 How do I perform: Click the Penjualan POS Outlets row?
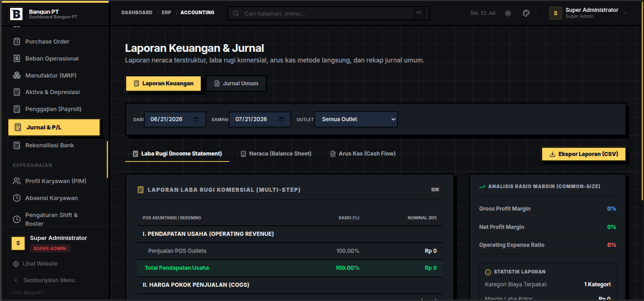tap(289, 251)
